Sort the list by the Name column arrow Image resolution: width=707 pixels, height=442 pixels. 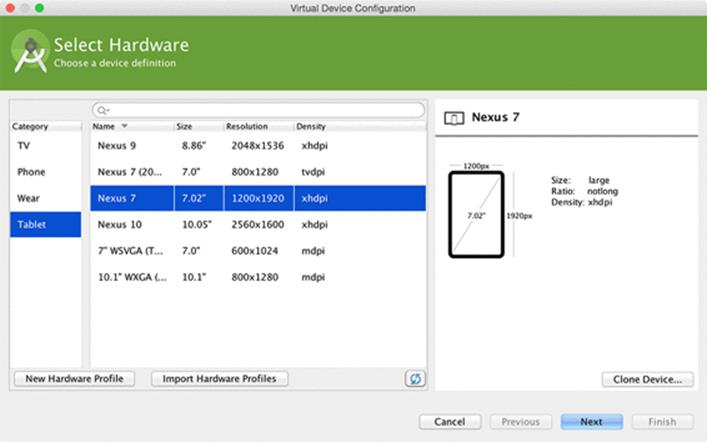(x=125, y=126)
